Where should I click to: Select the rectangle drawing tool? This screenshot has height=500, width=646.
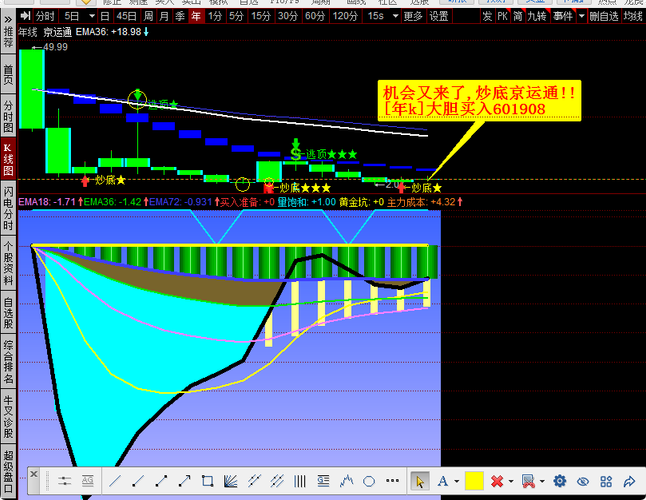(207, 481)
